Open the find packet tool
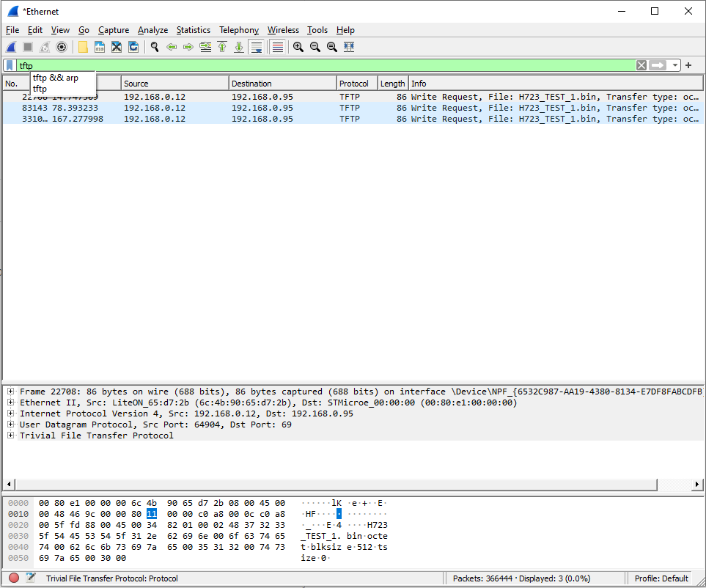 (154, 46)
